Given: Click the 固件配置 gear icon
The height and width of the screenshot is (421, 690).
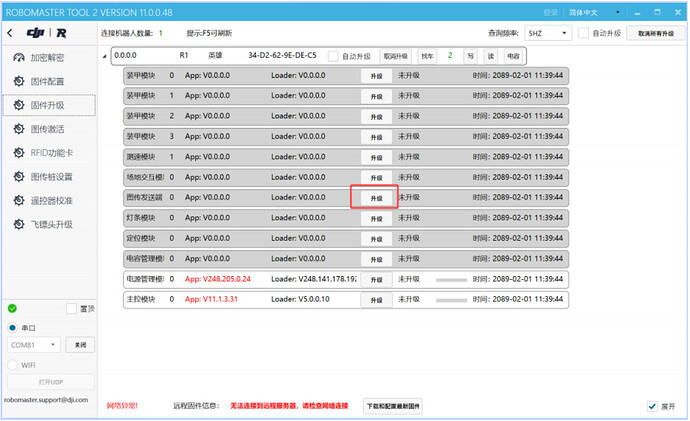Looking at the screenshot, I should 19,81.
